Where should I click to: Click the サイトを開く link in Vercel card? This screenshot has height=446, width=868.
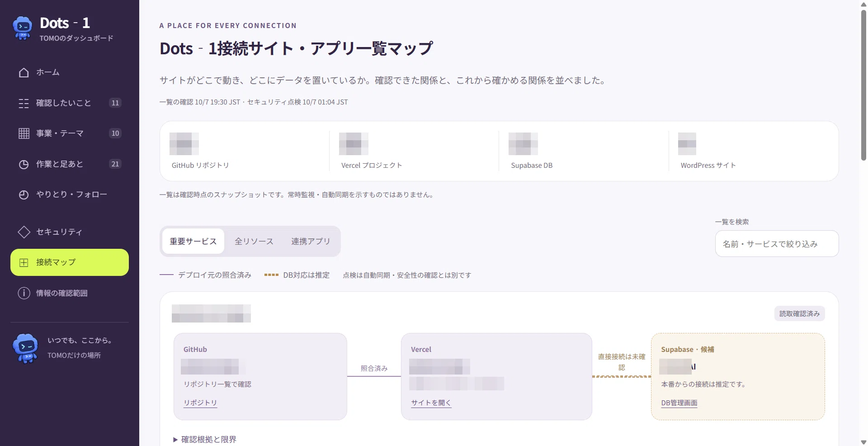click(x=431, y=403)
